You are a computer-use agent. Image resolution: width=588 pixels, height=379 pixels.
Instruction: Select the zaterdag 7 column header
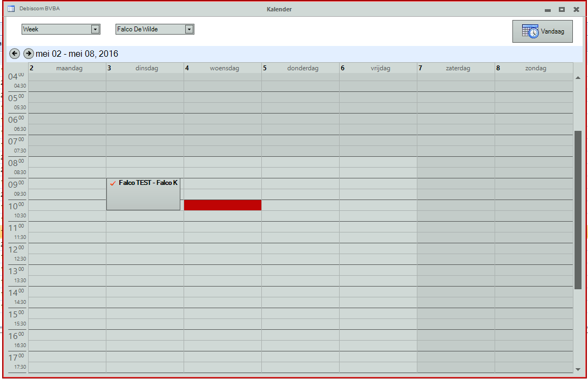pos(456,68)
